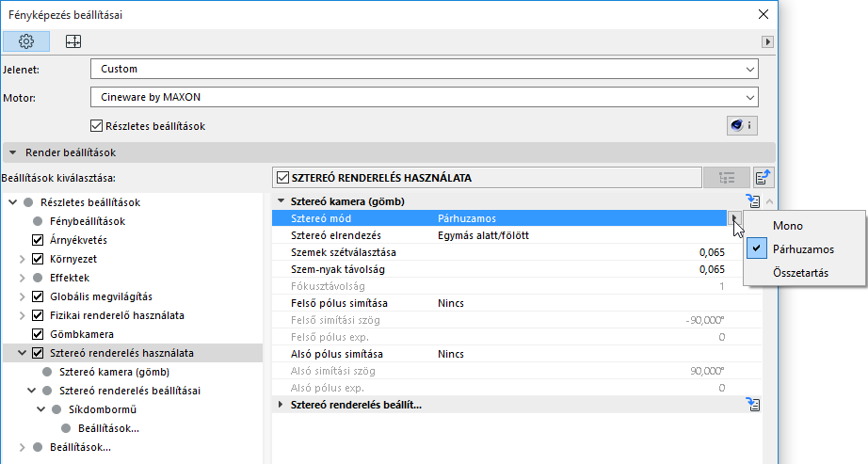The image size is (868, 464).
Task: Click grey bullet of Fénybeállítások
Action: click(38, 221)
